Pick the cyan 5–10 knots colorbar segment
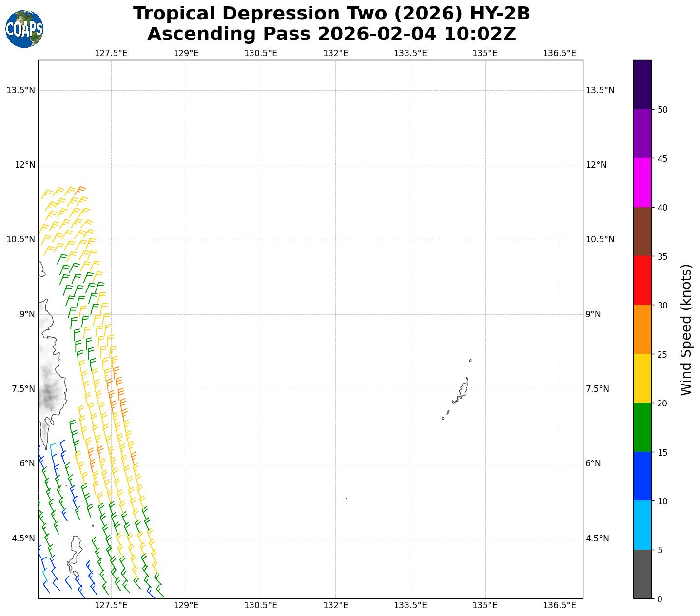The image size is (700, 616). [x=642, y=525]
